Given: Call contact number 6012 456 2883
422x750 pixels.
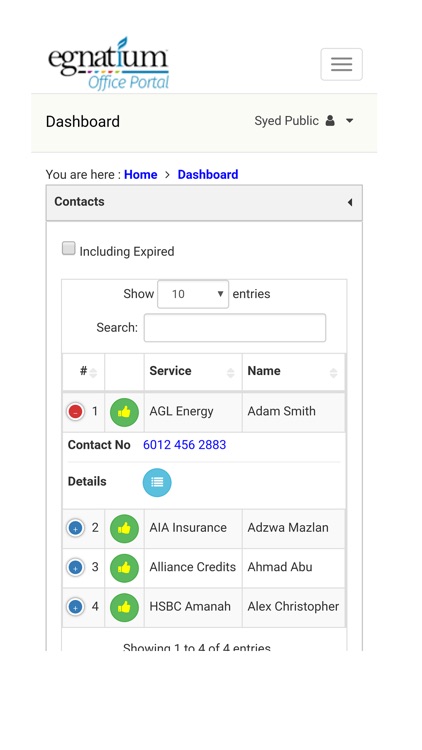Looking at the screenshot, I should coord(185,445).
